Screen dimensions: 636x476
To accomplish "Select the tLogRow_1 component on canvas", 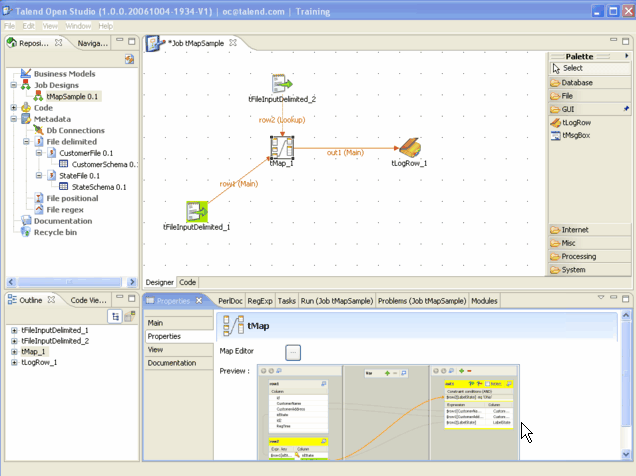I will [x=408, y=147].
